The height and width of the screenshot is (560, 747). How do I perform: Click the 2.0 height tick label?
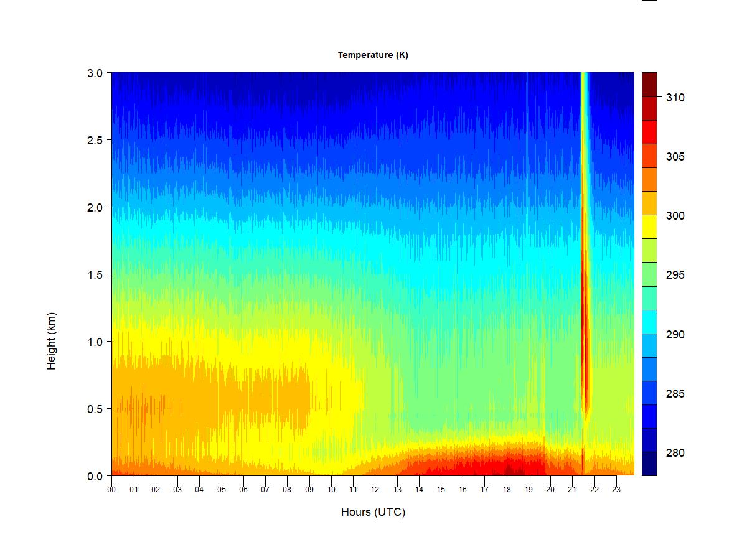(95, 207)
